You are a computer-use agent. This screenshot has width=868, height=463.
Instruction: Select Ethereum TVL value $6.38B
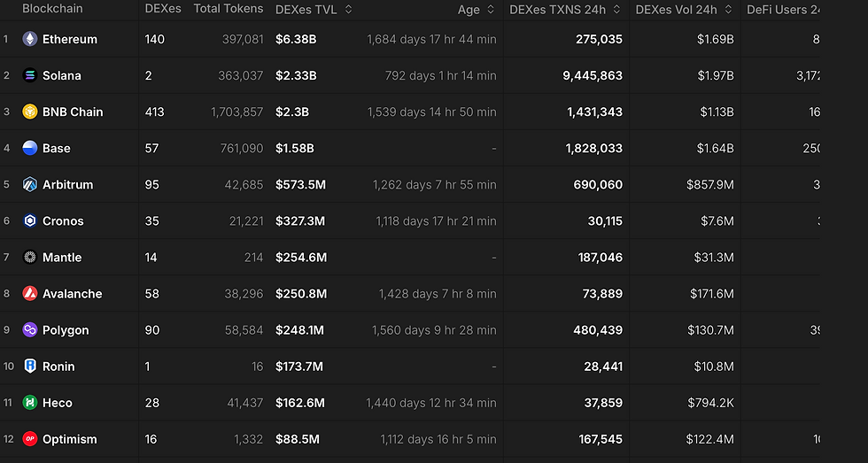[x=296, y=39]
